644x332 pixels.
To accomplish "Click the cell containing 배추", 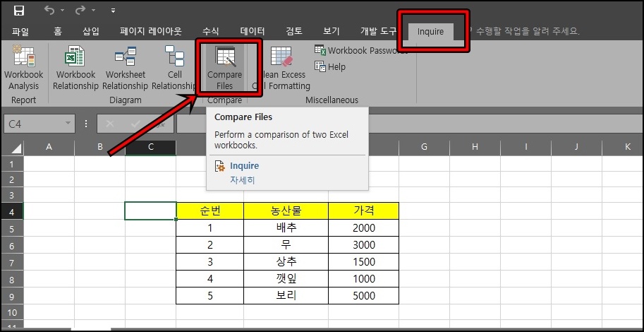I will (x=286, y=228).
